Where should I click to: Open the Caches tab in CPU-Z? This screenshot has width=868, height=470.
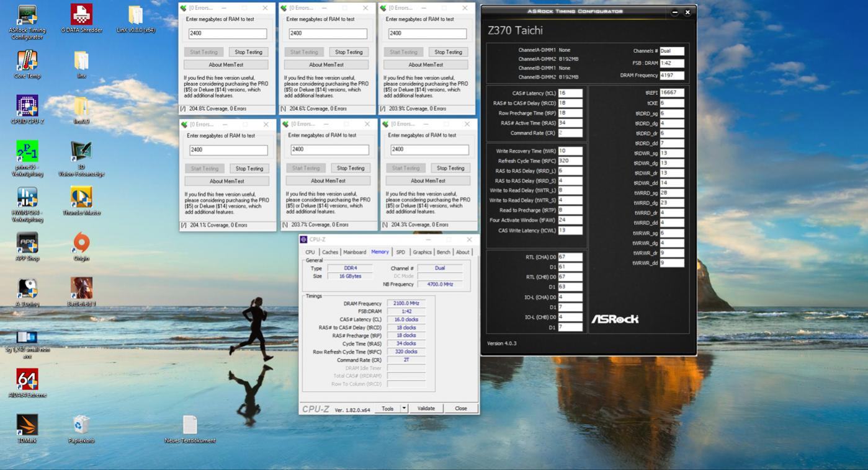tap(330, 252)
